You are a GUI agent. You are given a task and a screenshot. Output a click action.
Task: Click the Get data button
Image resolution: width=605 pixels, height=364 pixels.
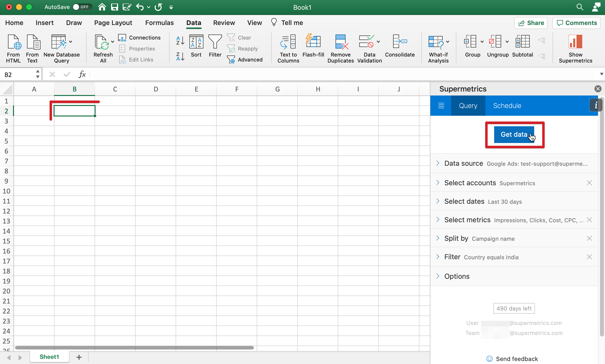514,134
